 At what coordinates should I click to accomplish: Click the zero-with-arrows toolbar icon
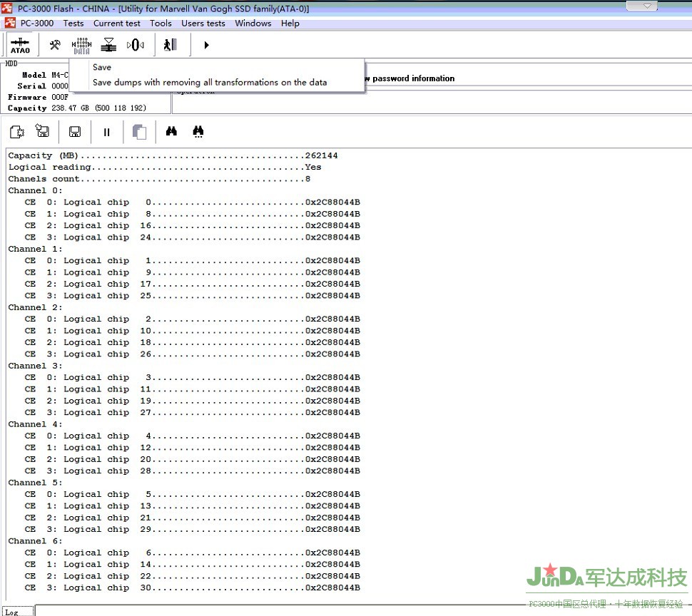(136, 45)
